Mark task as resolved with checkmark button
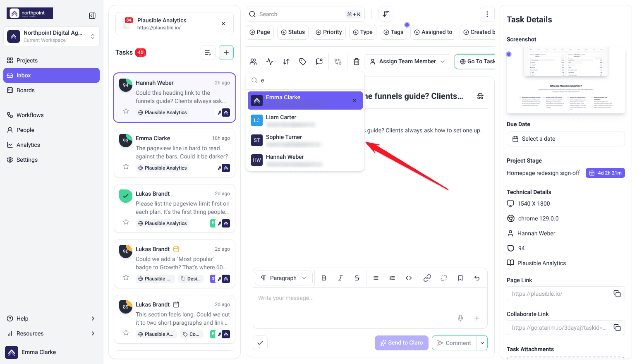This screenshot has width=637, height=364. pyautogui.click(x=260, y=343)
